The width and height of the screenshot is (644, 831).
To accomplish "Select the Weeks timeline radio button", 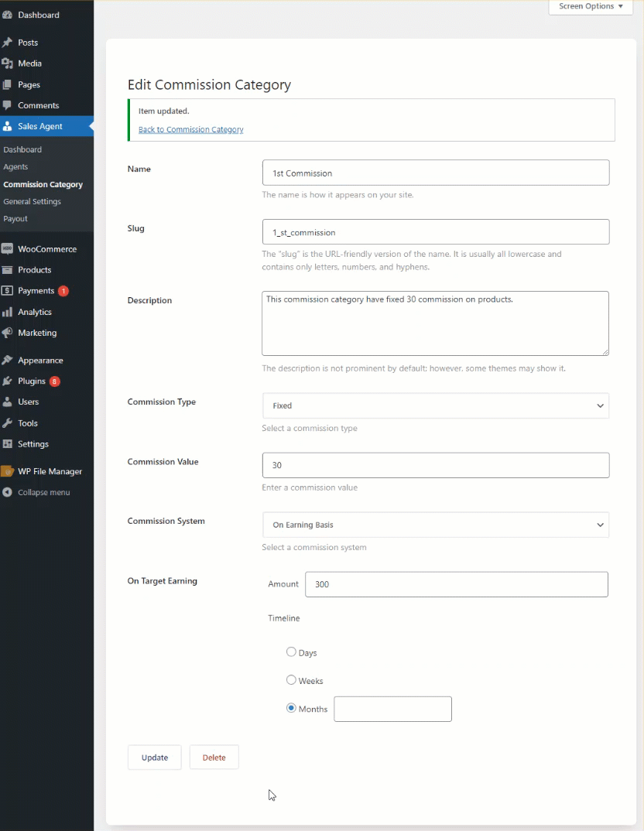I will [291, 680].
